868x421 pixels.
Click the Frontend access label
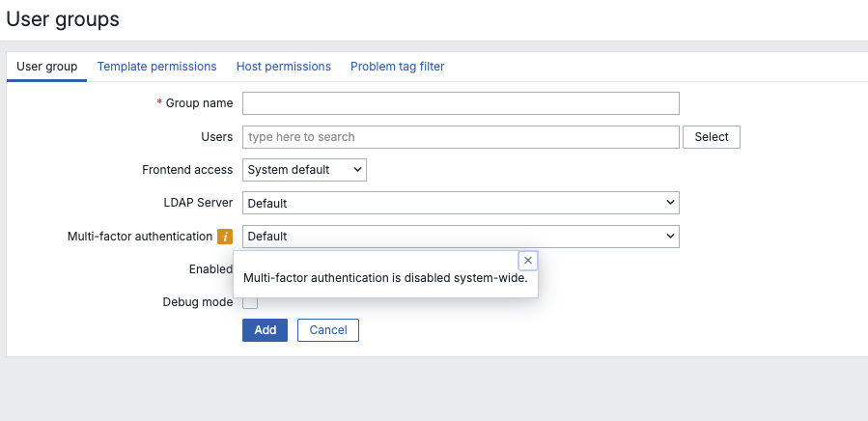[x=187, y=170]
